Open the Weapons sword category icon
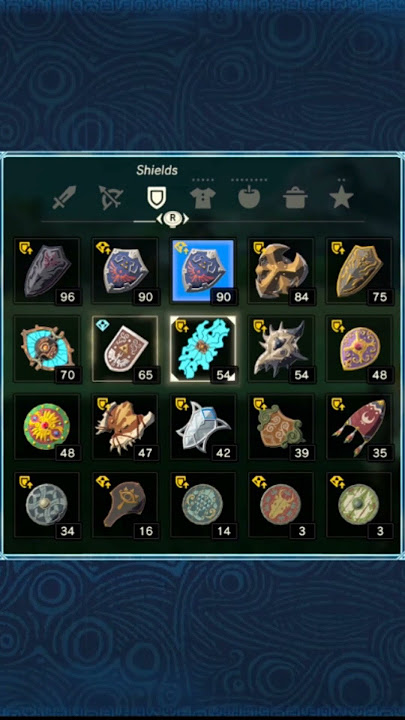Screen dimensions: 405x720 click(x=64, y=197)
